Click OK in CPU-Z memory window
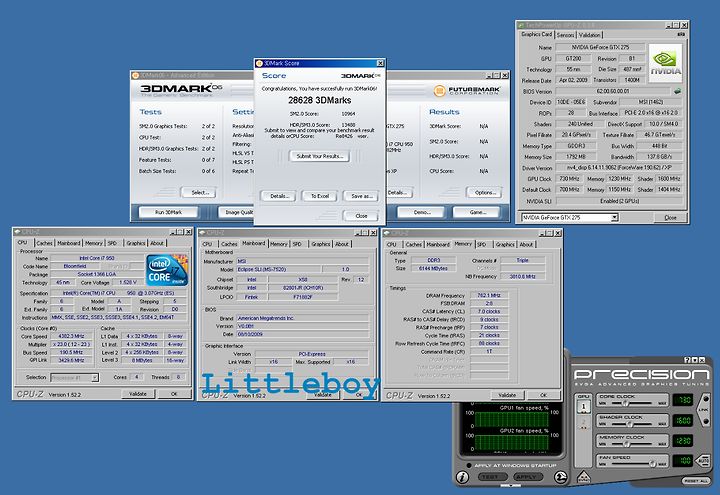 click(x=543, y=394)
